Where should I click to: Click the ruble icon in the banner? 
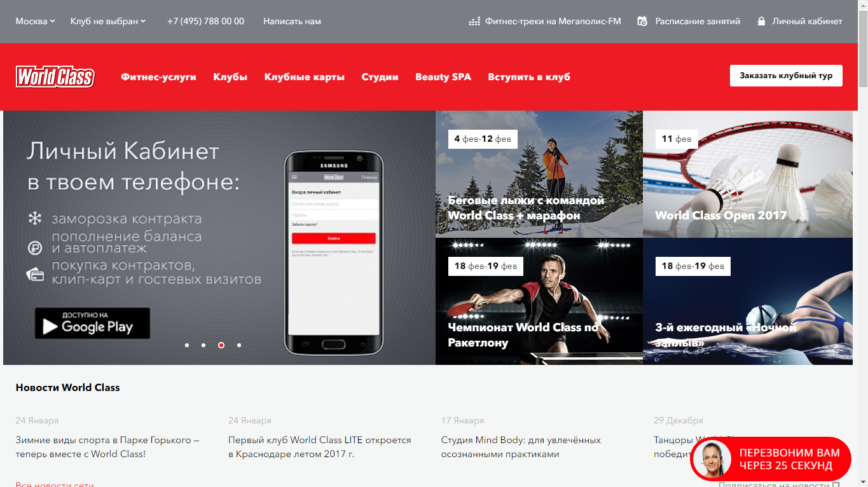click(x=34, y=247)
